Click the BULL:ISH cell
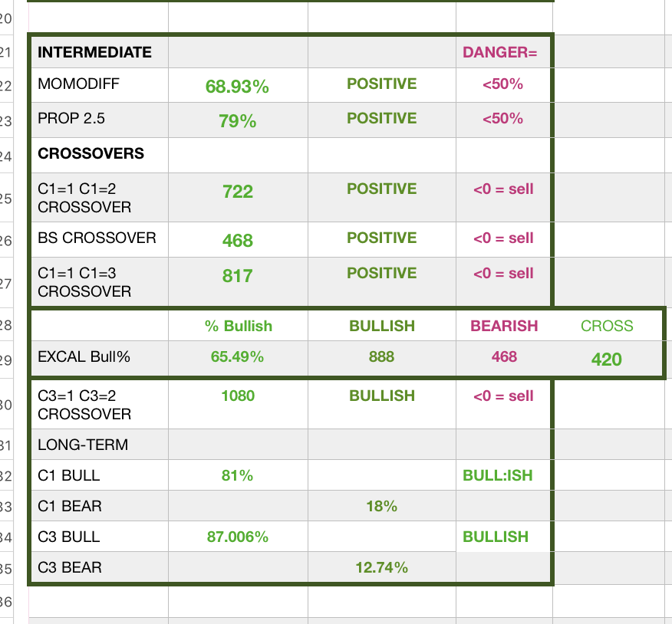This screenshot has height=624, width=672. pyautogui.click(x=497, y=476)
